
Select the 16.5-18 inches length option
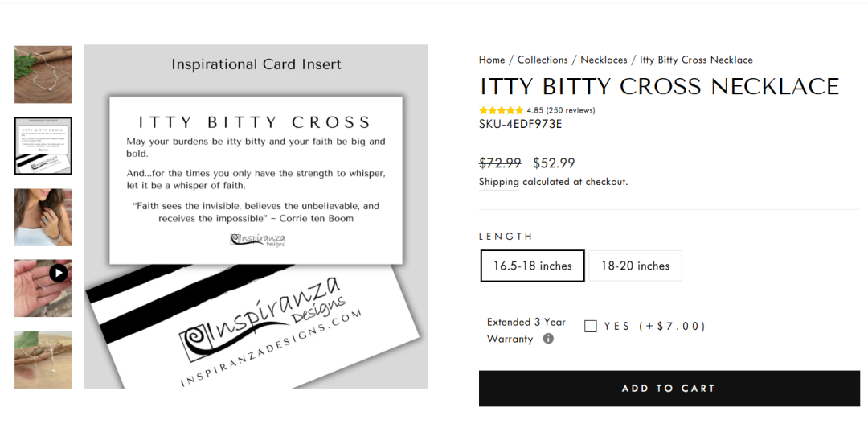point(532,266)
